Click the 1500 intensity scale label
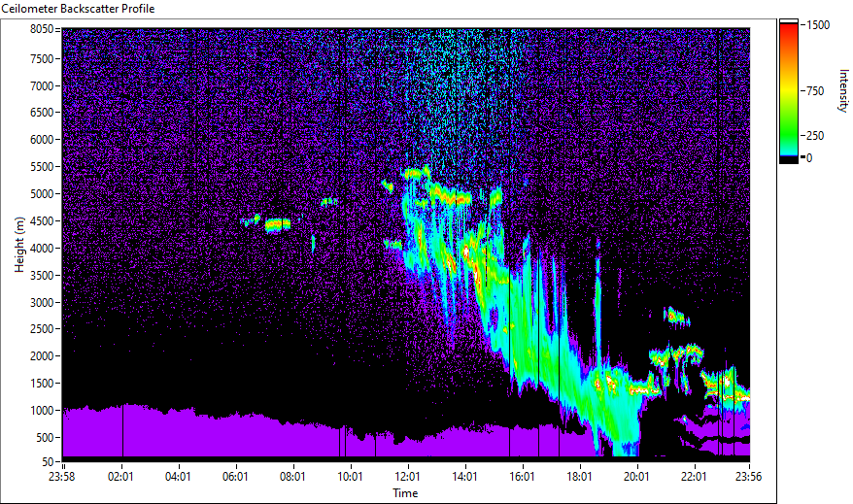Viewport: 853px width, 504px height. [818, 25]
